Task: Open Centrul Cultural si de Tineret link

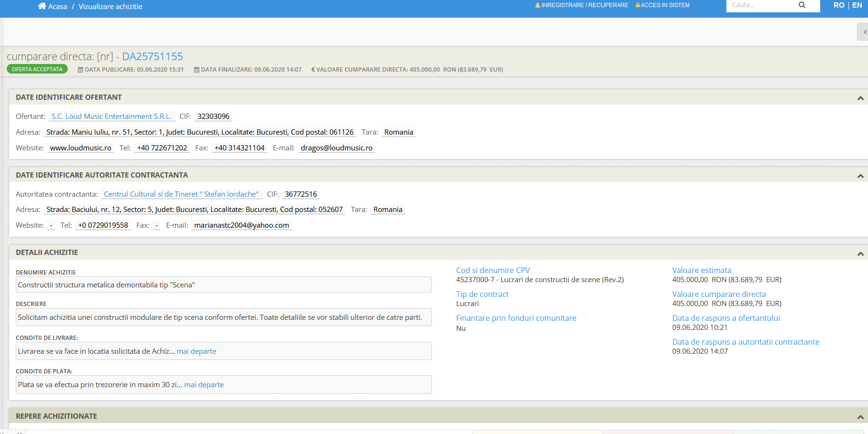Action: pos(181,194)
